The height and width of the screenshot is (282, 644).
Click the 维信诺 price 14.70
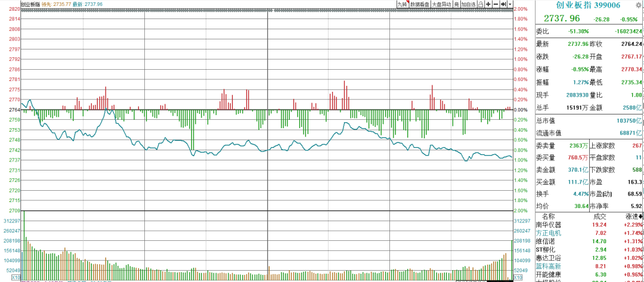pyautogui.click(x=600, y=241)
